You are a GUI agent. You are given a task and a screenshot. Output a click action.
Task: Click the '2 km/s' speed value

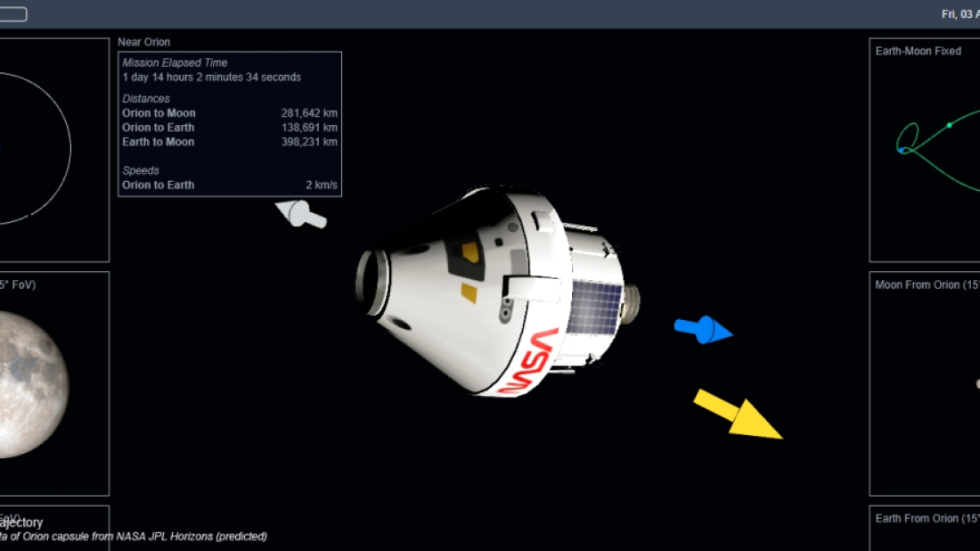(322, 185)
